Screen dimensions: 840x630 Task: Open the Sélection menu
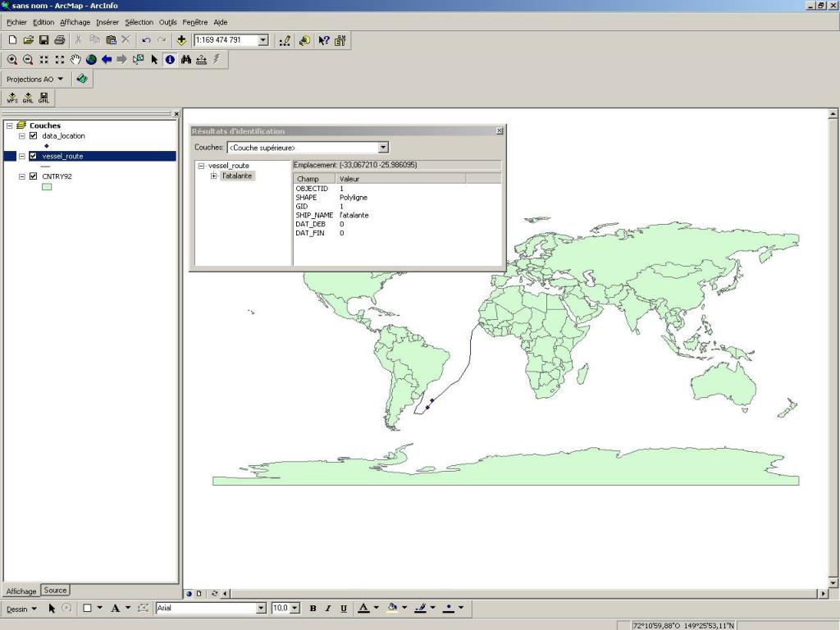pos(139,22)
